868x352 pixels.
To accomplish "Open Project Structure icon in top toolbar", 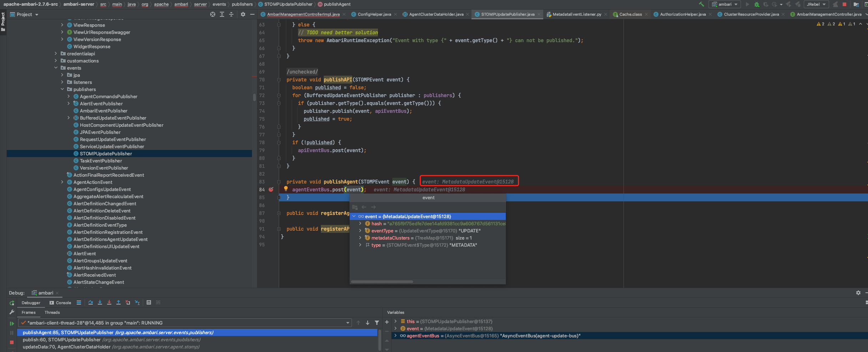I will pyautogui.click(x=856, y=4).
